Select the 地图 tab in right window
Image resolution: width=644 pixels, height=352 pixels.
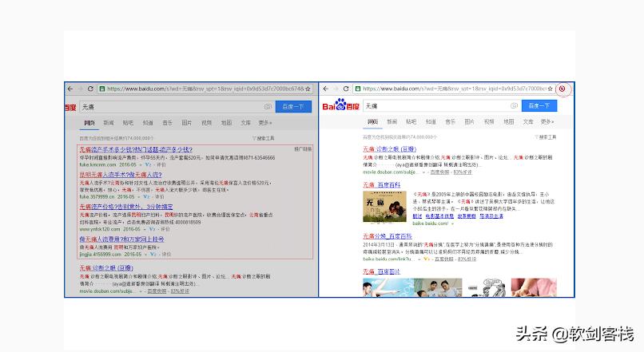tap(508, 122)
